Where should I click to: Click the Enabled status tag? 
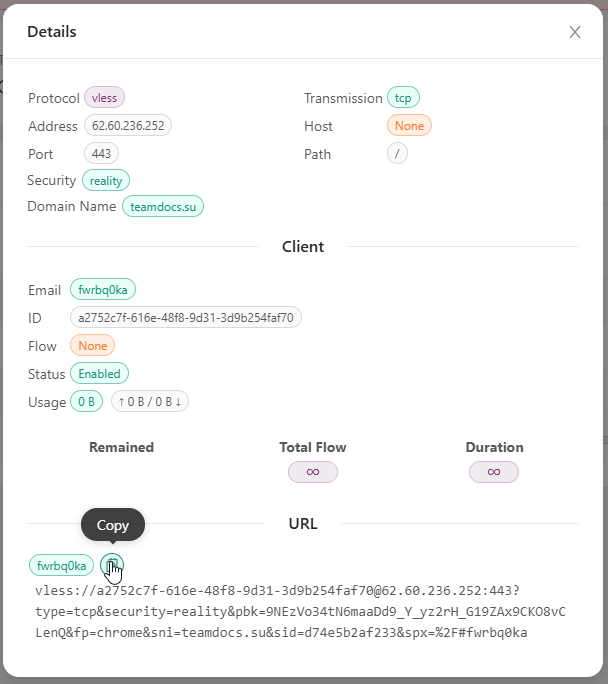point(99,374)
